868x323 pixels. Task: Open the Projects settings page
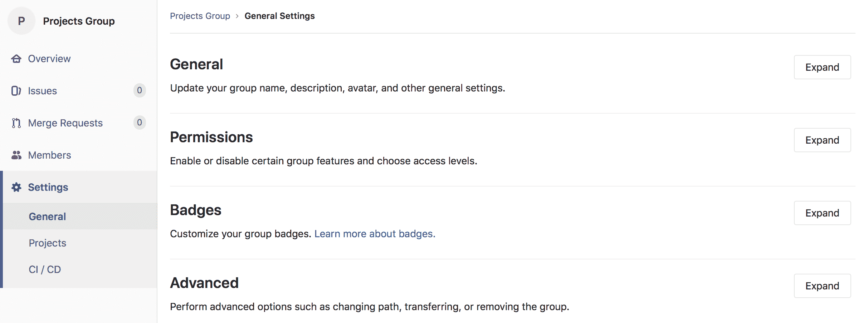[47, 243]
